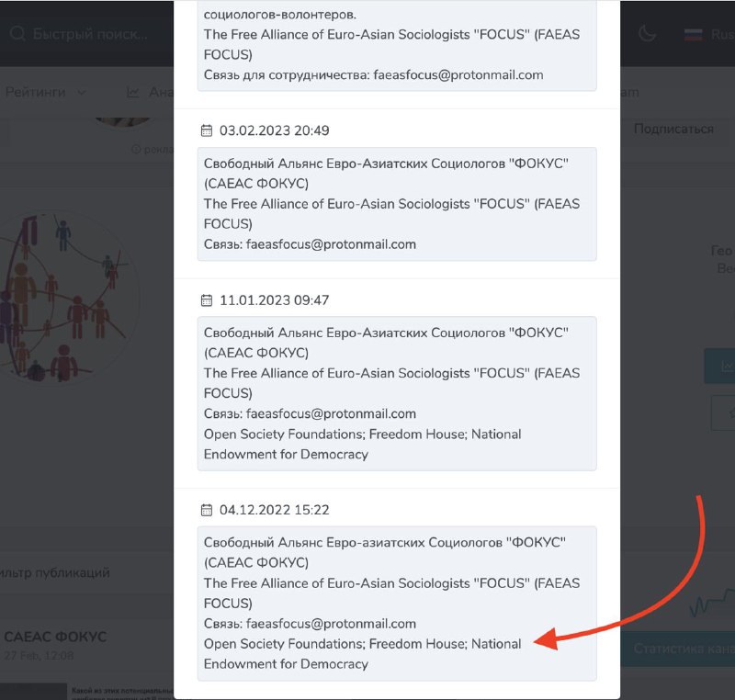This screenshot has width=735, height=700.
Task: Open the САЕАС ФОКУС post title
Action: coord(55,637)
